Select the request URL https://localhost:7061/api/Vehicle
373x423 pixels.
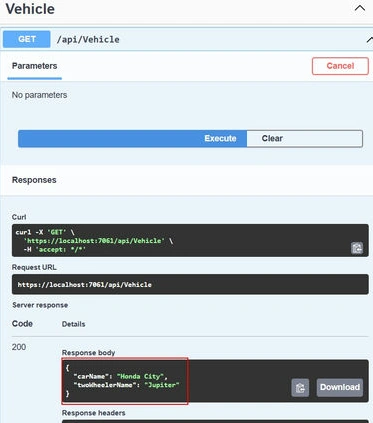click(x=85, y=285)
